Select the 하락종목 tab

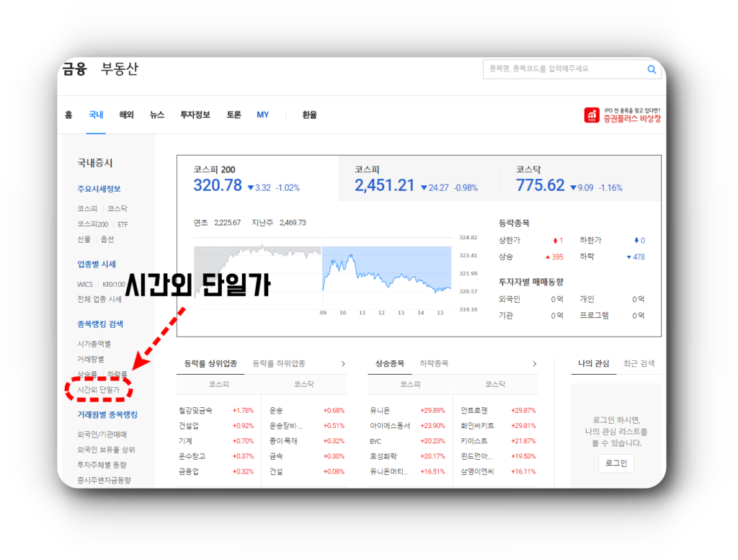[x=434, y=363]
